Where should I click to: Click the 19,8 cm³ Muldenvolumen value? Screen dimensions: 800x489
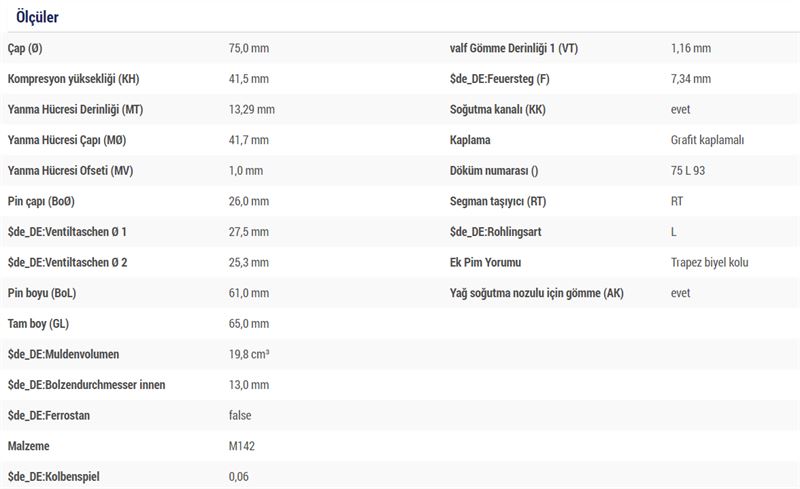[x=249, y=355]
